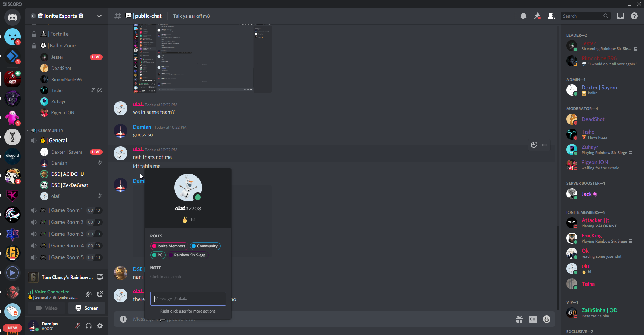Image resolution: width=644 pixels, height=335 pixels.
Task: Open the emoji picker
Action: pos(547,319)
